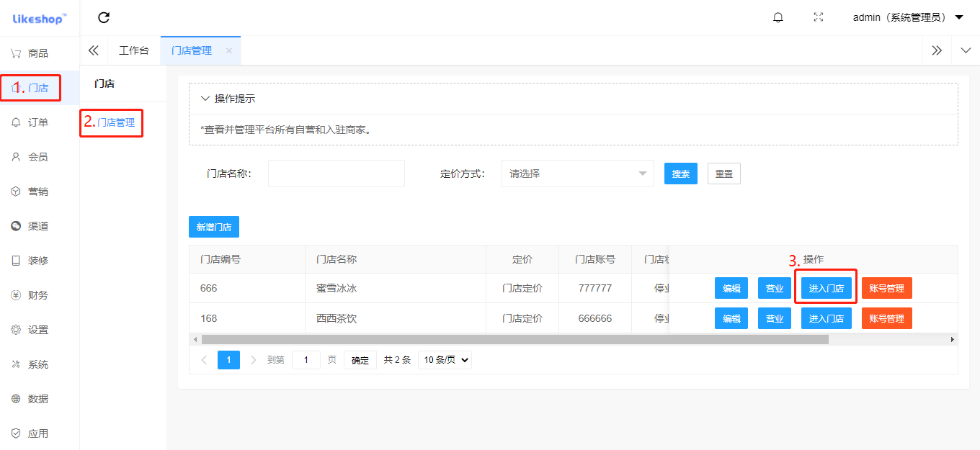This screenshot has width=980, height=450.
Task: Close the 门店管理 tab
Action: pyautogui.click(x=229, y=50)
